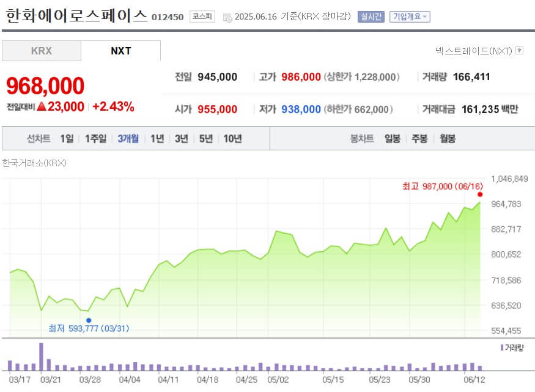
Task: Click the calendar icon beside 2025.06.16
Action: 227,17
